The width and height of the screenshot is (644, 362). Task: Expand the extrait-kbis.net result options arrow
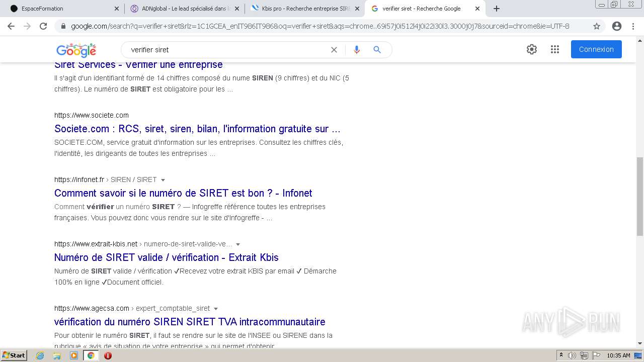coord(238,244)
